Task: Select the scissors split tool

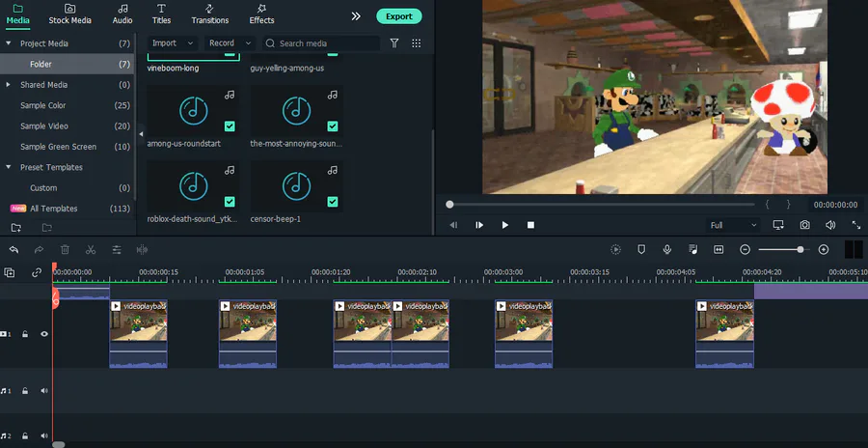Action: [x=91, y=250]
